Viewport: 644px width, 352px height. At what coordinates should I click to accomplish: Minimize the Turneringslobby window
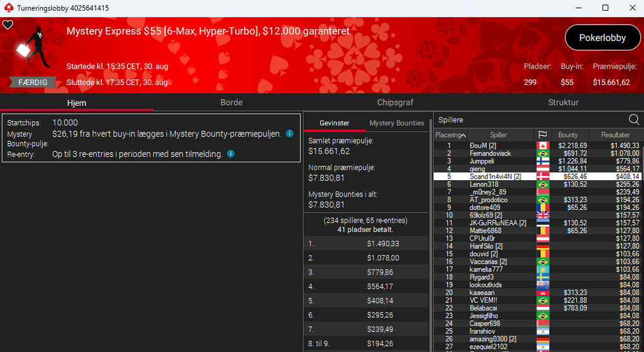tap(579, 8)
